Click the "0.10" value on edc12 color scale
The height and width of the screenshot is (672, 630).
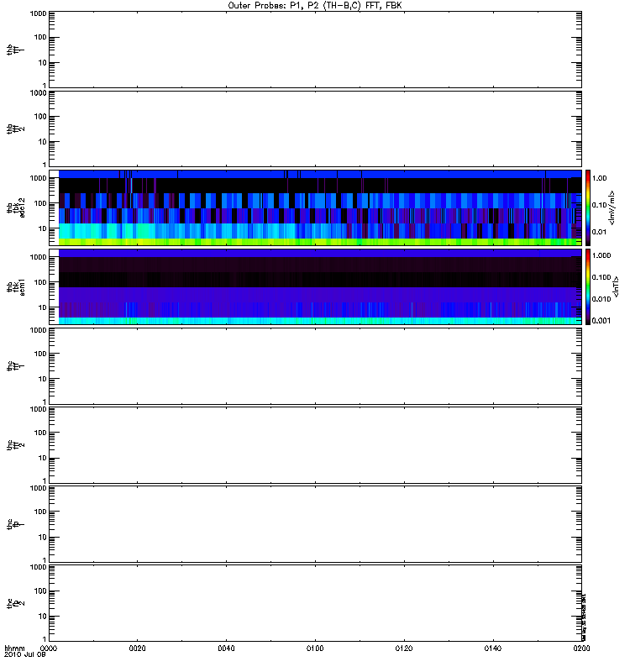pos(599,205)
